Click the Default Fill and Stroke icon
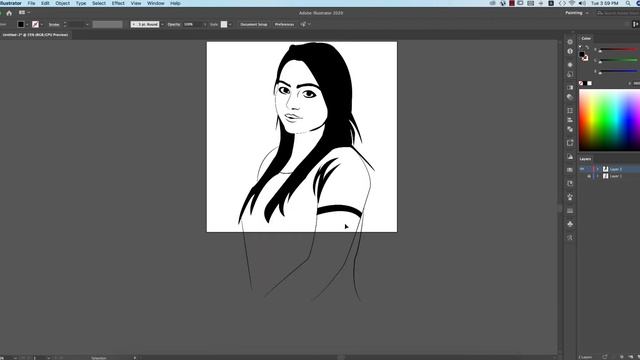Image resolution: width=640 pixels, height=360 pixels. [x=580, y=47]
